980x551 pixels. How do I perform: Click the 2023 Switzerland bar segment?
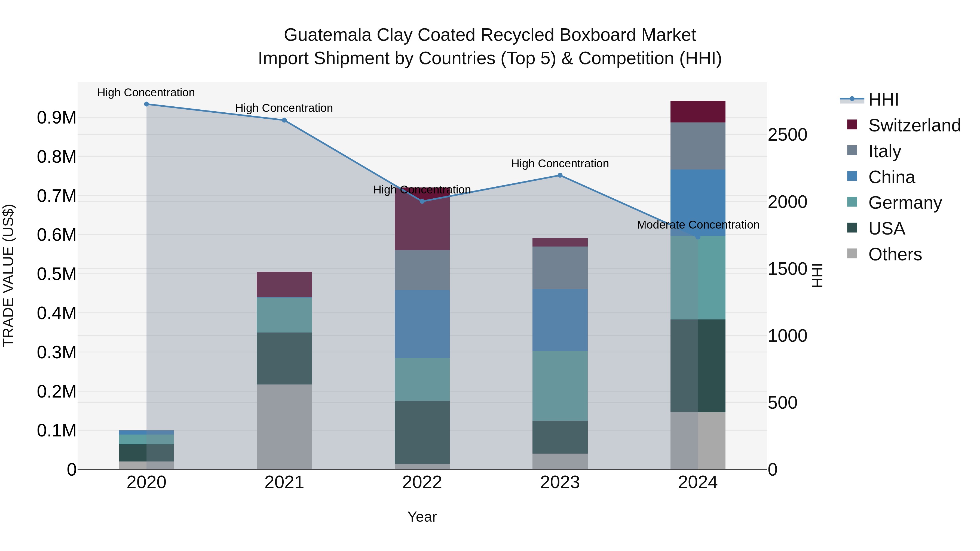point(560,243)
